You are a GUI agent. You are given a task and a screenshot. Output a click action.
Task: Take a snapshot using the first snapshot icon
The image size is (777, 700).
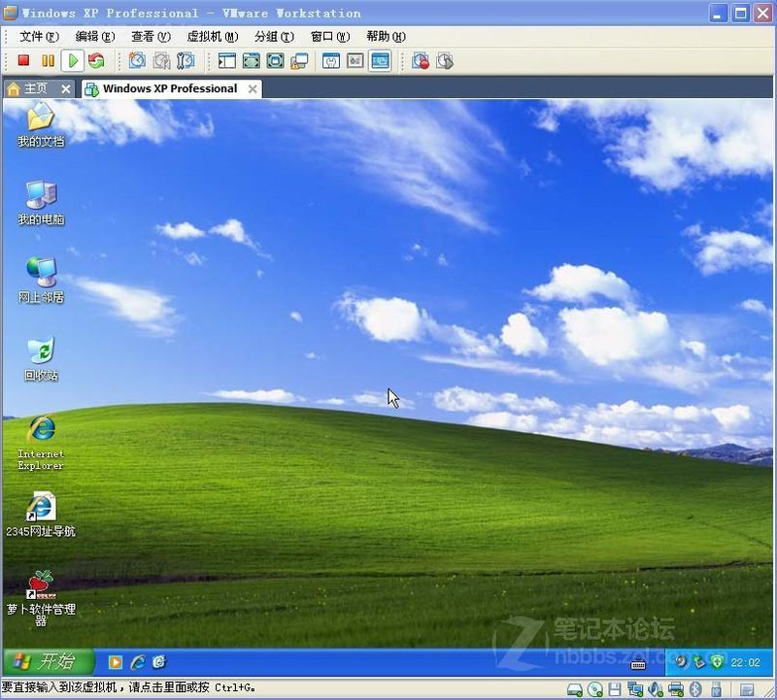[x=137, y=61]
